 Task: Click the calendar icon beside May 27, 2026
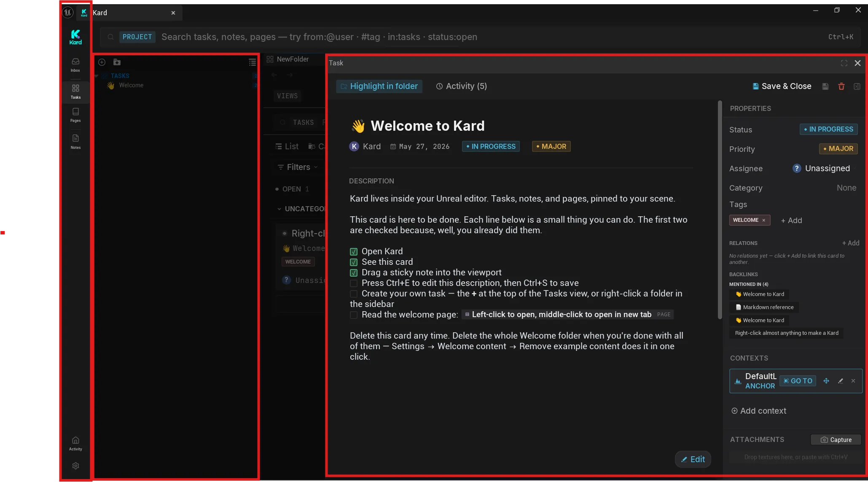click(393, 147)
